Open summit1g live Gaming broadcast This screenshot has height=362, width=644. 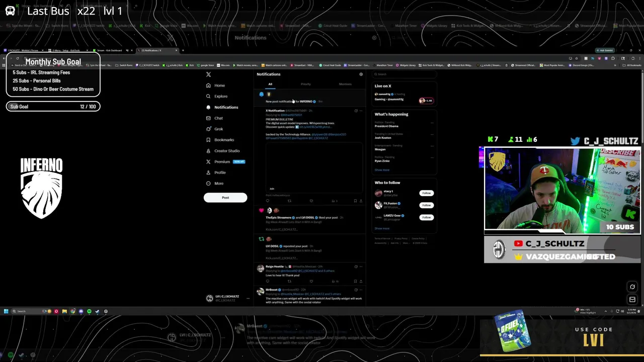405,97
